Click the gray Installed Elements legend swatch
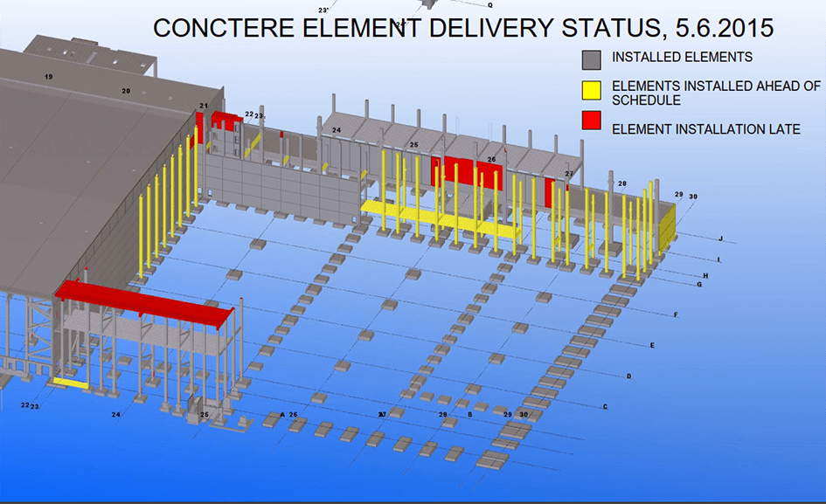This screenshot has height=504, width=826. point(592,60)
